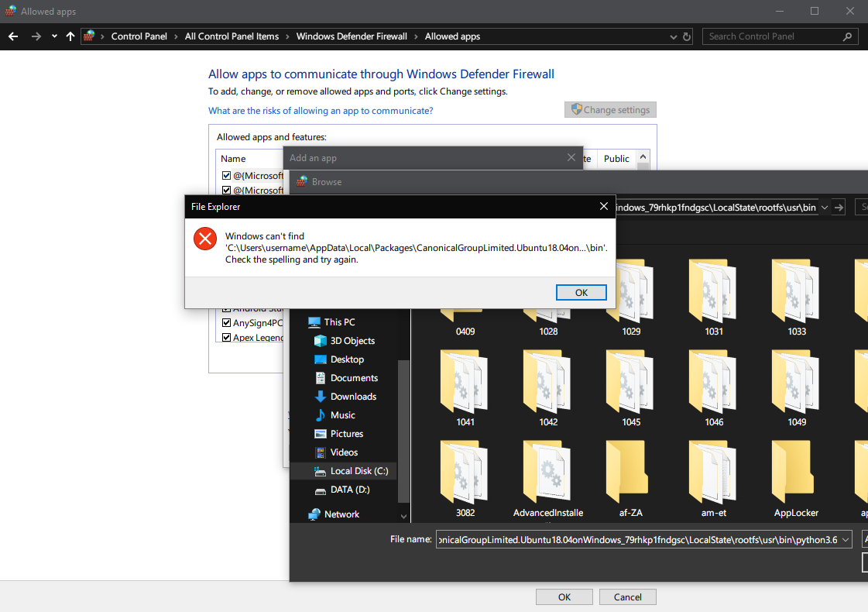Viewport: 868px width, 612px height.
Task: Click the back navigation arrow
Action: coord(13,36)
